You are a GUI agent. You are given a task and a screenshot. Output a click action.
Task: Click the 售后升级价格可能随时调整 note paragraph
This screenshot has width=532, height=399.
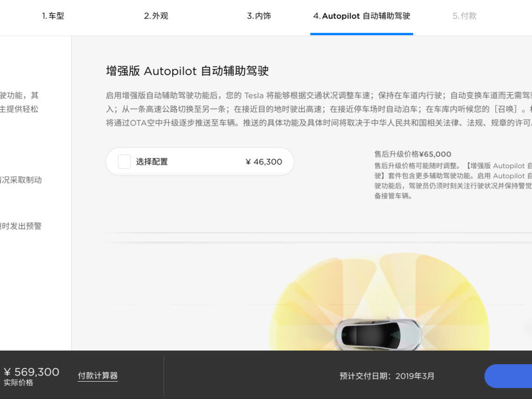(x=453, y=181)
